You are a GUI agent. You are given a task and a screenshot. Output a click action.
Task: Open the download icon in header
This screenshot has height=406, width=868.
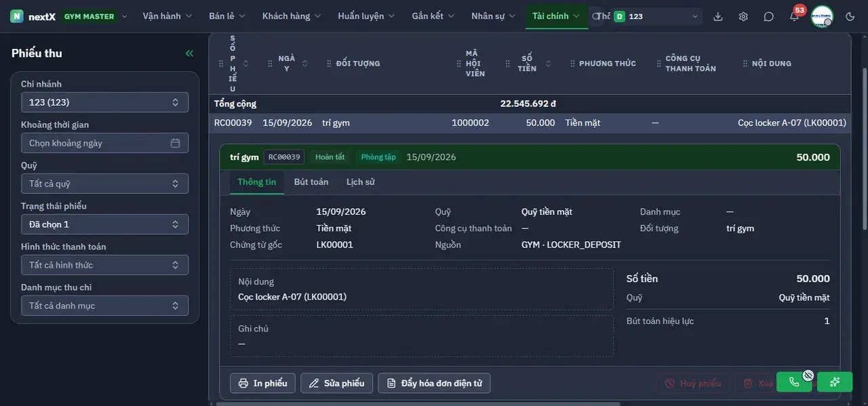pos(718,16)
